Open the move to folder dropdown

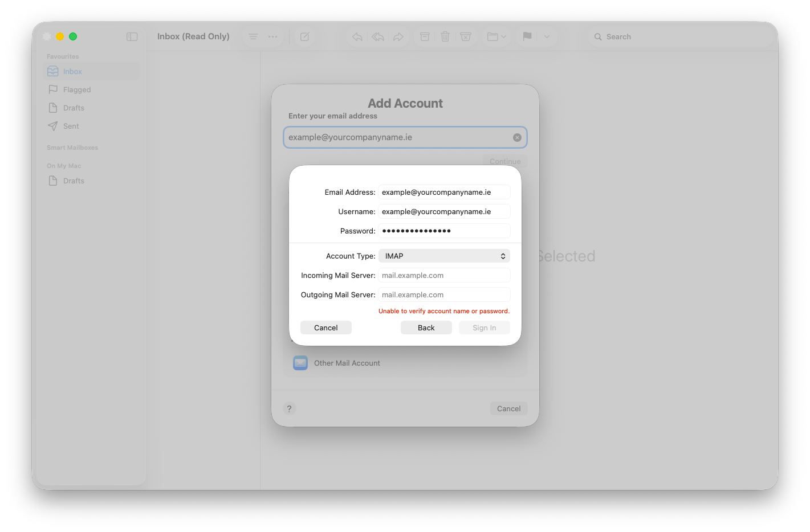click(x=496, y=36)
